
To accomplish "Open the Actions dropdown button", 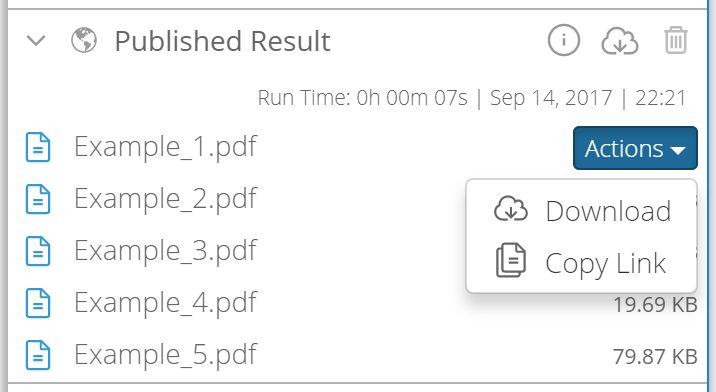I will tap(635, 148).
